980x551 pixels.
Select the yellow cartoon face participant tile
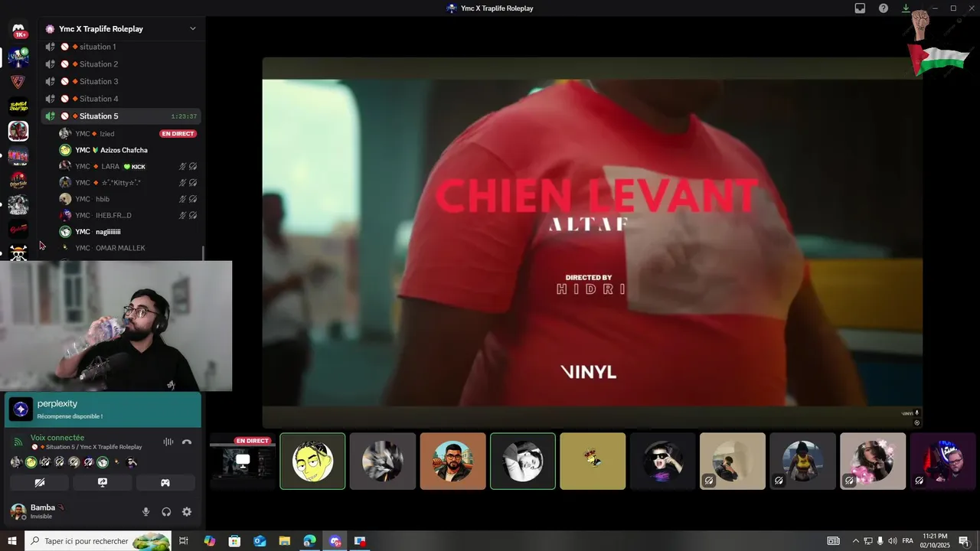(312, 461)
